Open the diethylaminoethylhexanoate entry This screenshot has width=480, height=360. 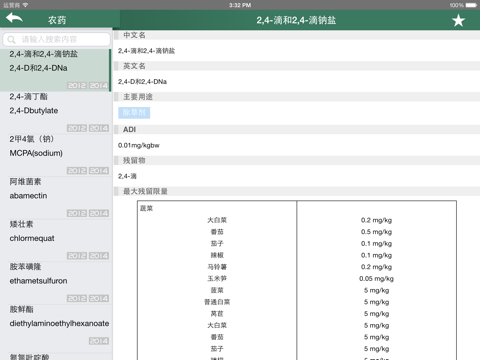[55, 326]
